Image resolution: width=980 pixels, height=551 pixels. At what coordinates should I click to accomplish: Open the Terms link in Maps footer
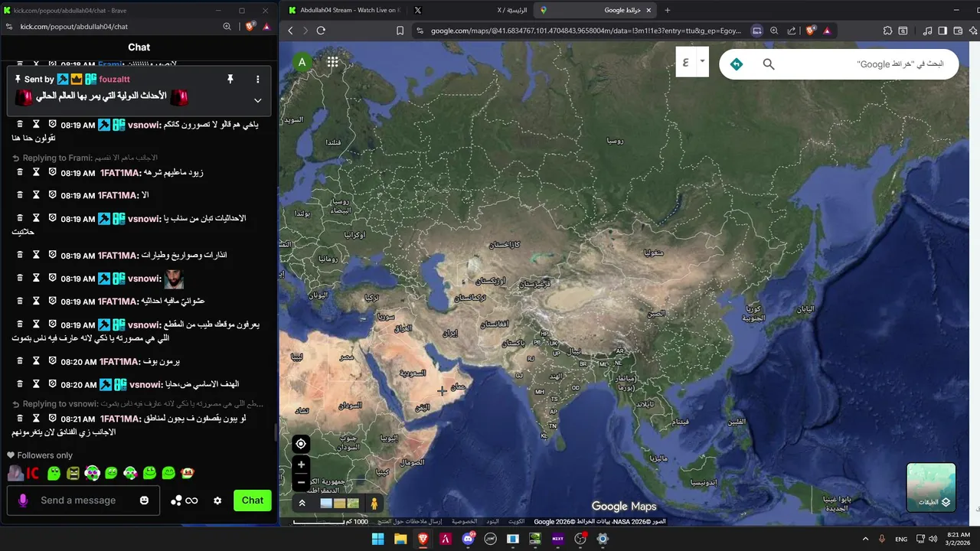493,521
